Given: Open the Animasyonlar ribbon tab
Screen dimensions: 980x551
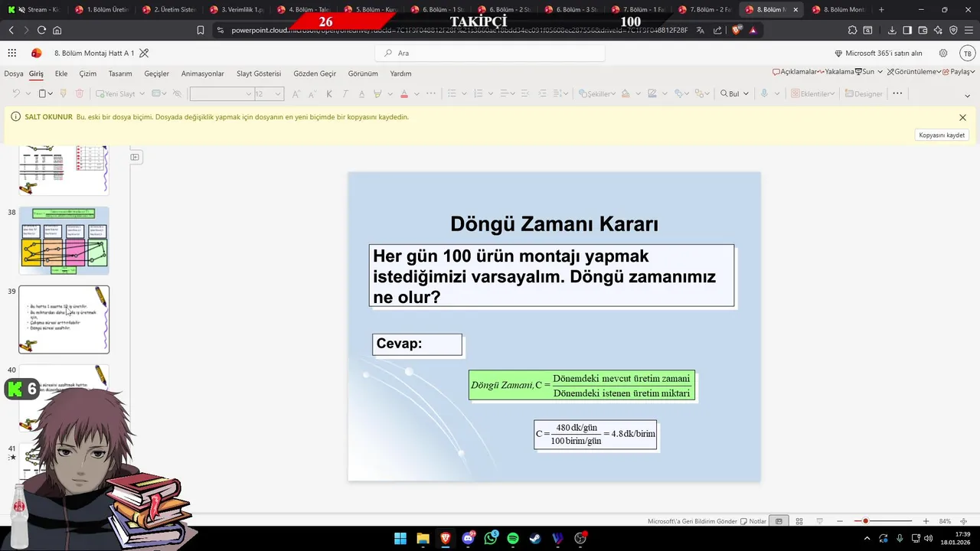Looking at the screenshot, I should [203, 73].
